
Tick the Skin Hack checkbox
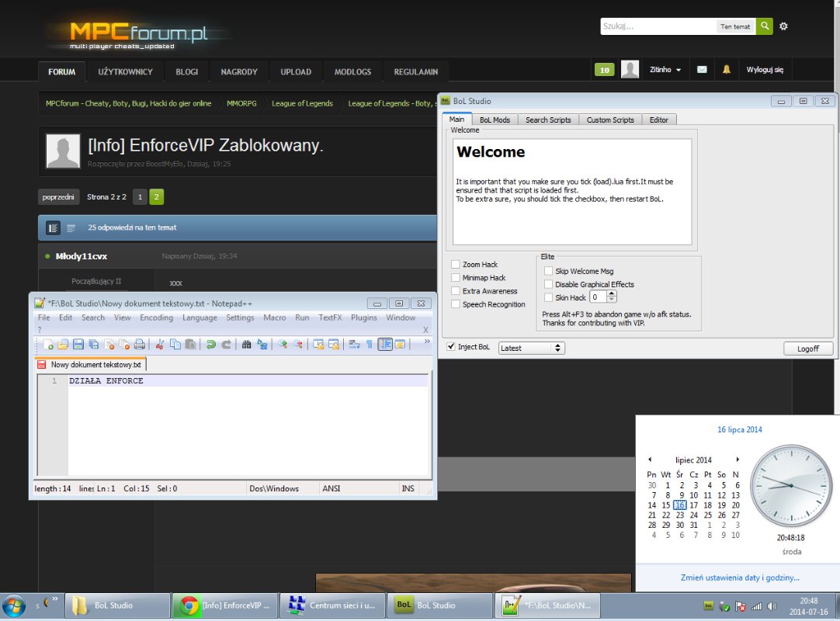[548, 297]
